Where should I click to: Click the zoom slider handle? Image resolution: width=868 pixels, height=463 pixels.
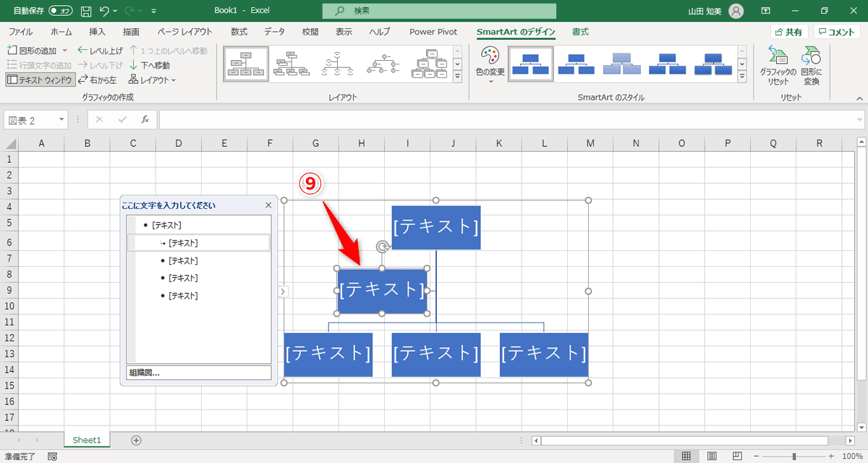(793, 456)
